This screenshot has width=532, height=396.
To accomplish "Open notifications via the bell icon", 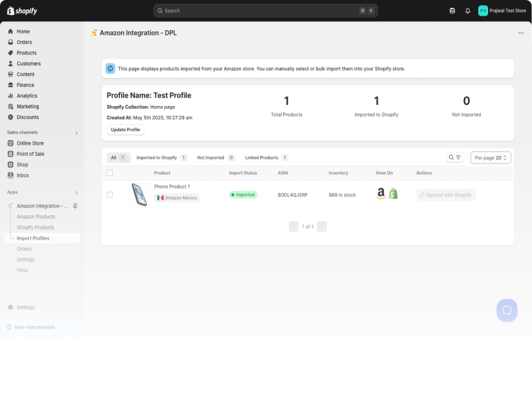I will coord(467,10).
